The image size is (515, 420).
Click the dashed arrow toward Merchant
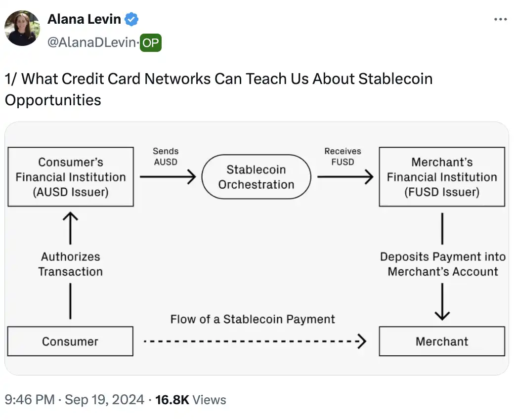255,341
